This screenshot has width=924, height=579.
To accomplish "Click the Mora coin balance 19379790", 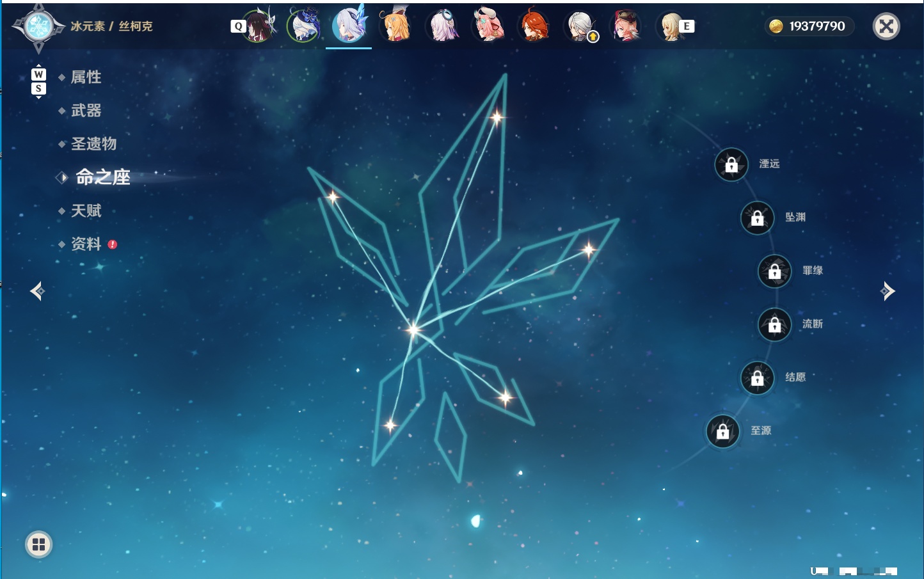I will pyautogui.click(x=809, y=26).
